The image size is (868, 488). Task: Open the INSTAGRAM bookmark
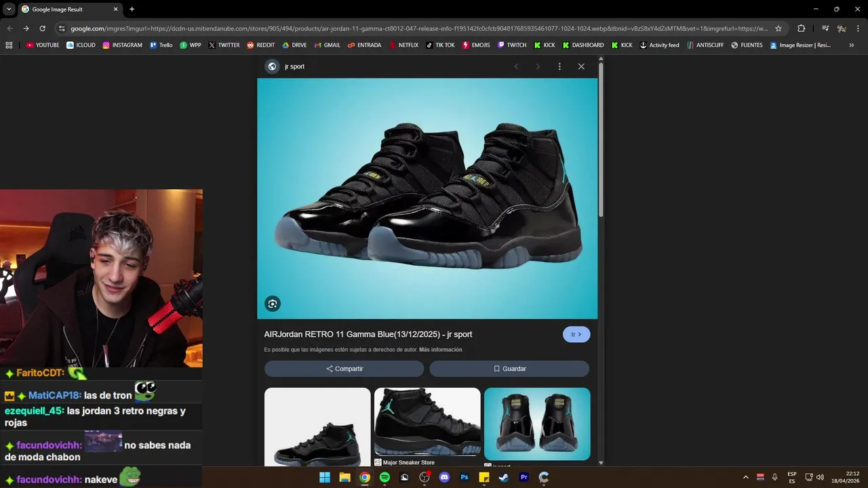[123, 45]
